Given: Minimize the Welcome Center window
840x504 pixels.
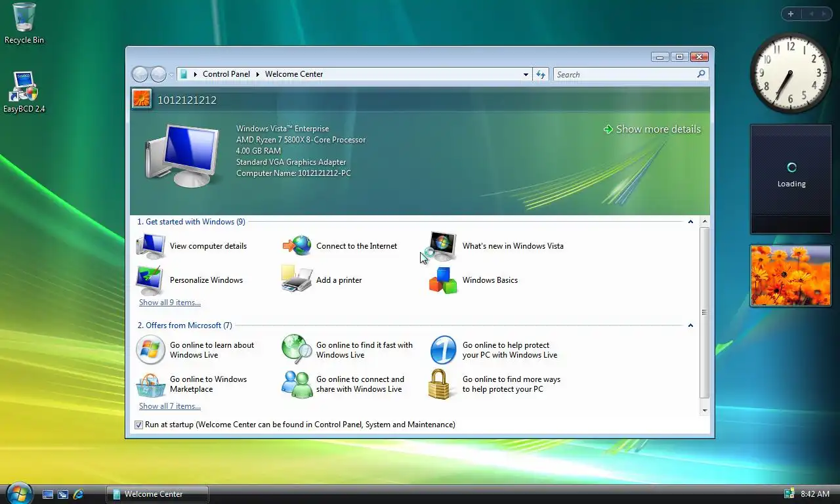Looking at the screenshot, I should point(660,57).
